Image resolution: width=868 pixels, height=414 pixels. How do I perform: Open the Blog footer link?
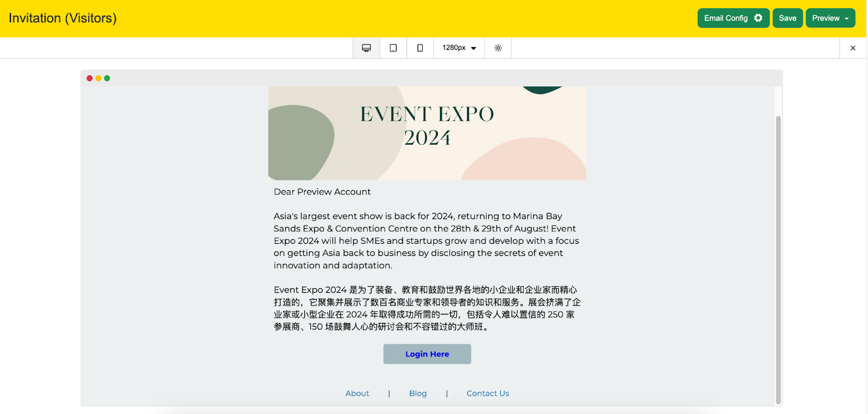click(418, 393)
